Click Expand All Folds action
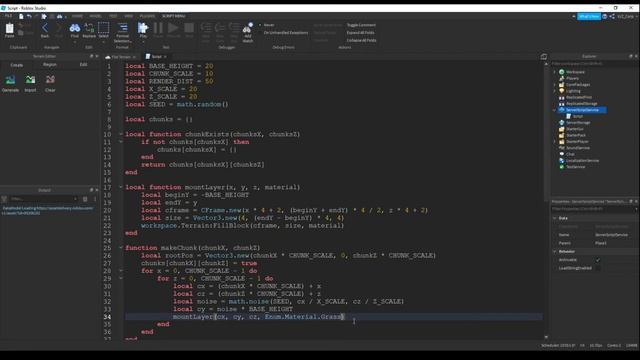 [360, 33]
